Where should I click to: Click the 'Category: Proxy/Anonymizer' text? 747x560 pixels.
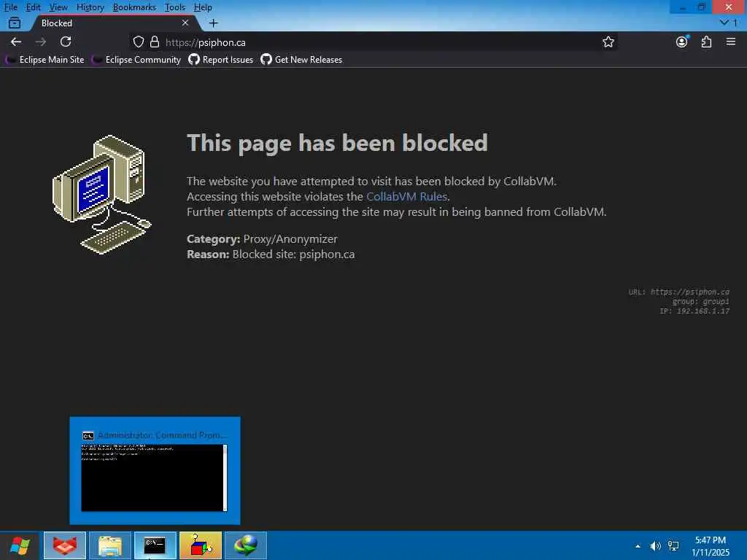[x=262, y=238]
